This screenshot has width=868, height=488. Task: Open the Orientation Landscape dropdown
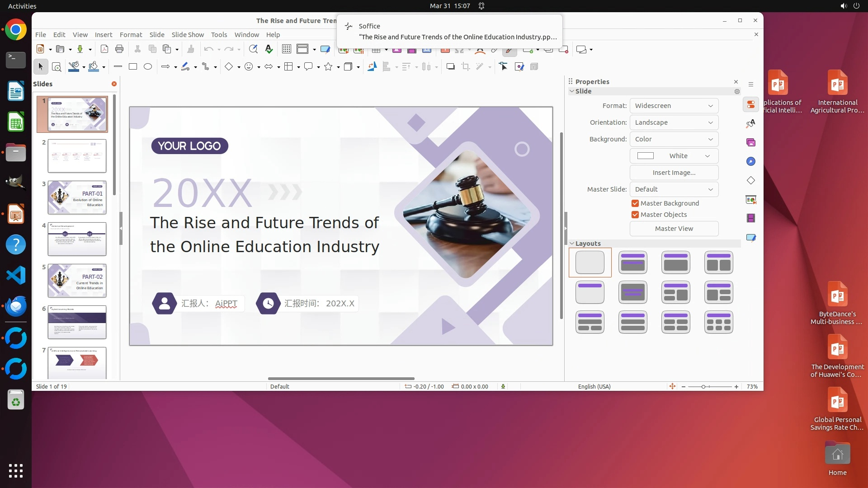click(674, 122)
